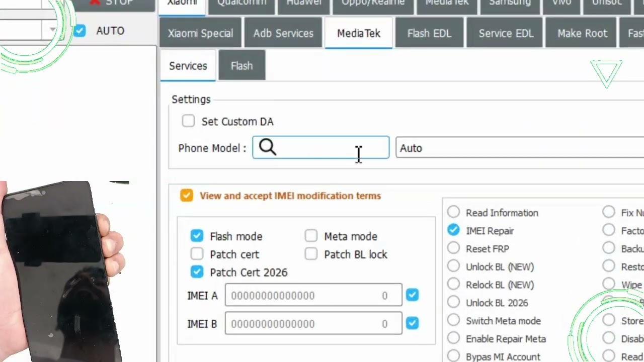Toggle the checkbox next to IMEI A field
Image resolution: width=644 pixels, height=362 pixels.
pyautogui.click(x=412, y=295)
